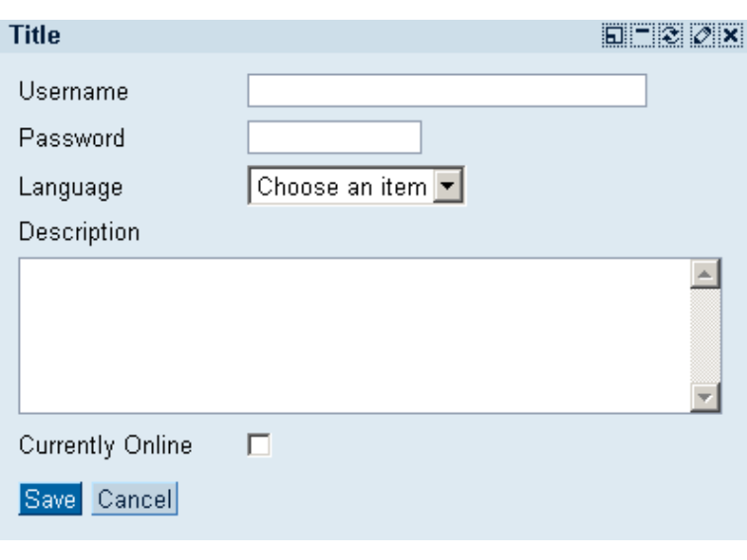Click the Currently Online label
Viewport: 747px width, 560px height.
pyautogui.click(x=106, y=445)
